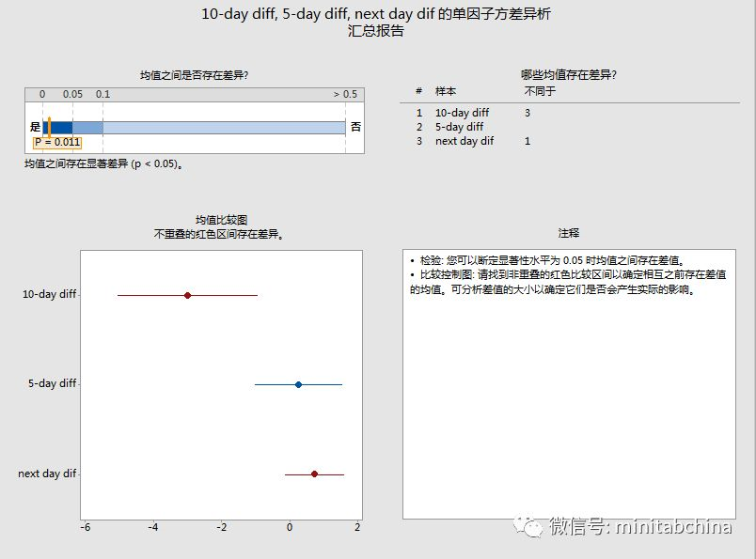Click the 哪些均值存在差异? heading

pyautogui.click(x=575, y=74)
